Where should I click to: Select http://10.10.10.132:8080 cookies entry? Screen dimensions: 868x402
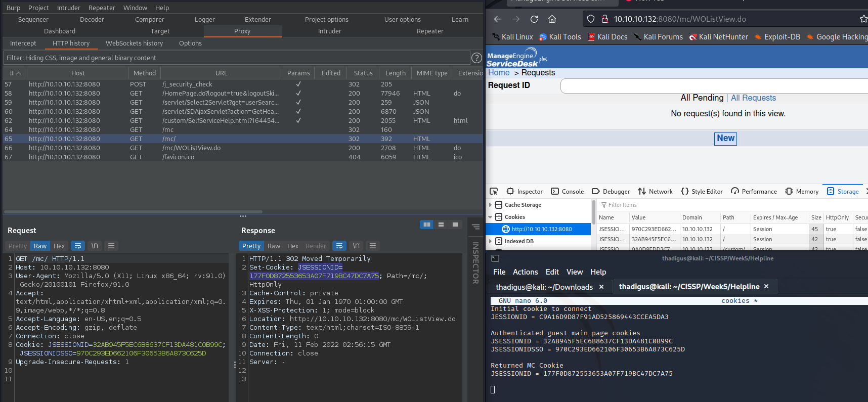point(538,229)
